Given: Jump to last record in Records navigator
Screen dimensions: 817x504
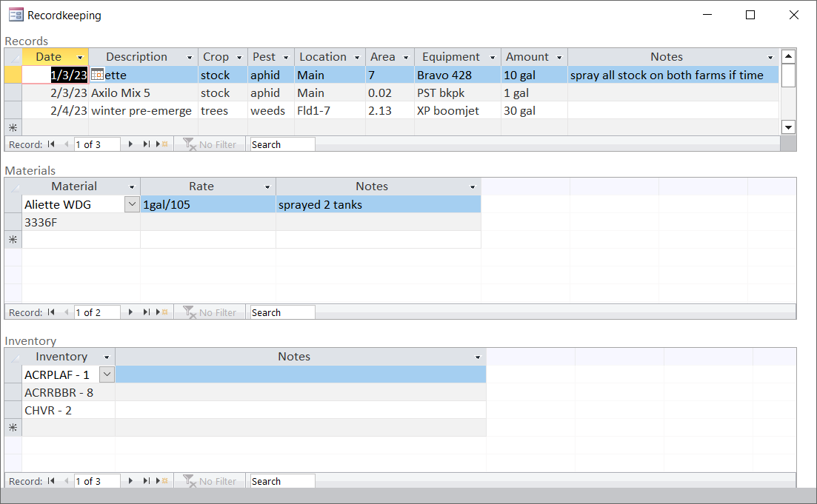Looking at the screenshot, I should pyautogui.click(x=146, y=144).
